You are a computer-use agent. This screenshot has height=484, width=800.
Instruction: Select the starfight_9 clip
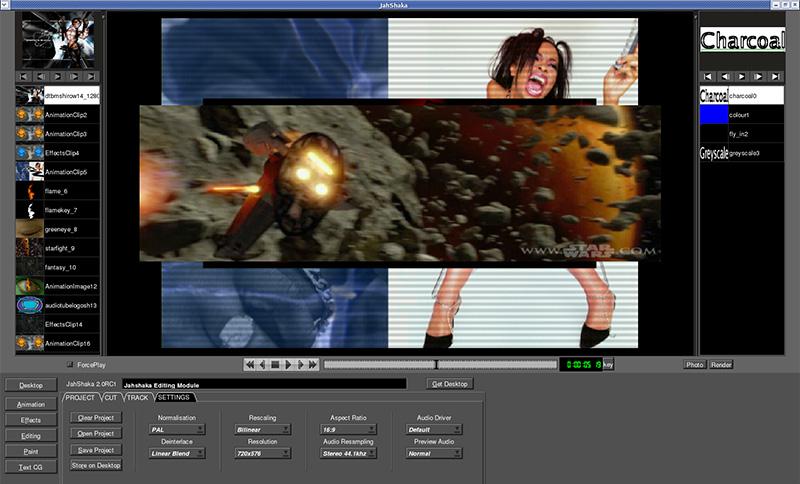(58, 248)
